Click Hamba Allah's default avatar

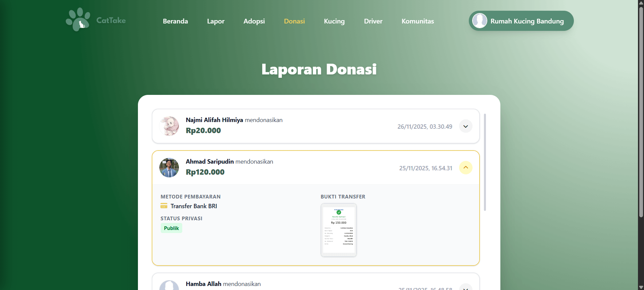[169, 286]
